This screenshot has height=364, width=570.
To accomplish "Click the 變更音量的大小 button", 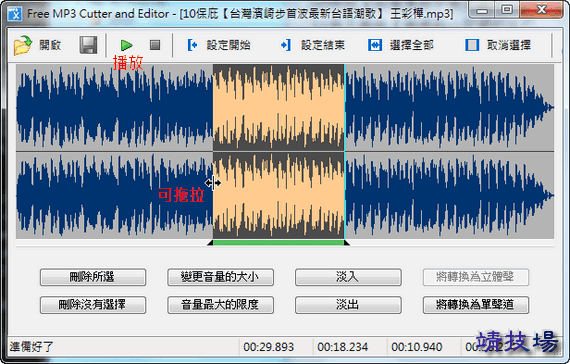I will coord(220,277).
